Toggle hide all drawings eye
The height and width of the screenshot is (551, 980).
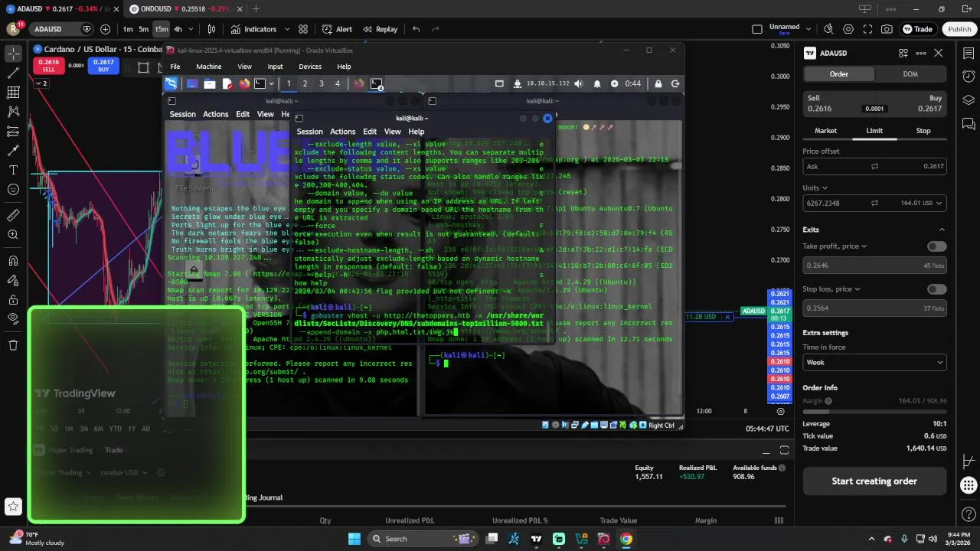tap(13, 318)
